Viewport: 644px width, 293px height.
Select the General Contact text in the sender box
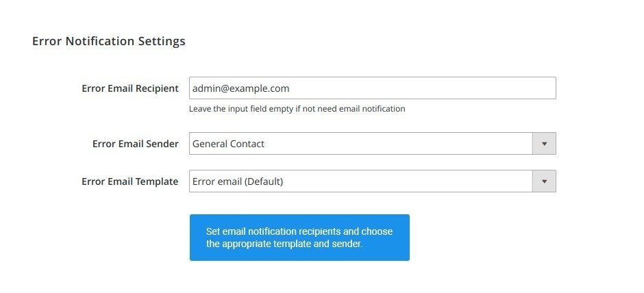[x=228, y=144]
